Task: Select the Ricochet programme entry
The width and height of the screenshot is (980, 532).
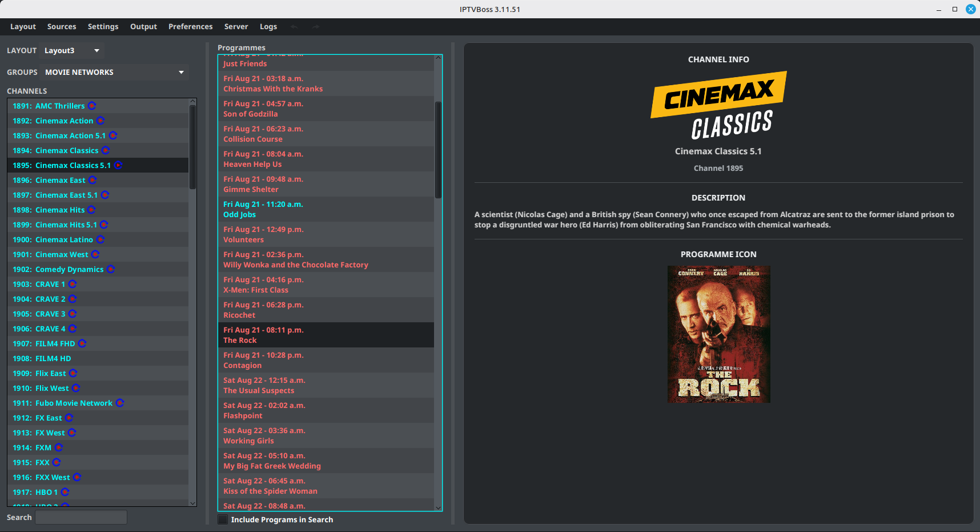Action: pyautogui.click(x=326, y=310)
